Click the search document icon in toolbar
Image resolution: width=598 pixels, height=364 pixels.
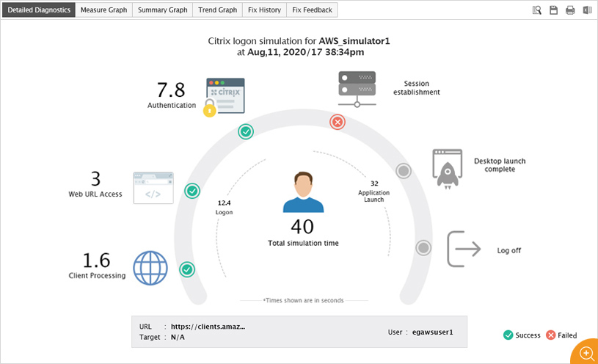tap(537, 10)
